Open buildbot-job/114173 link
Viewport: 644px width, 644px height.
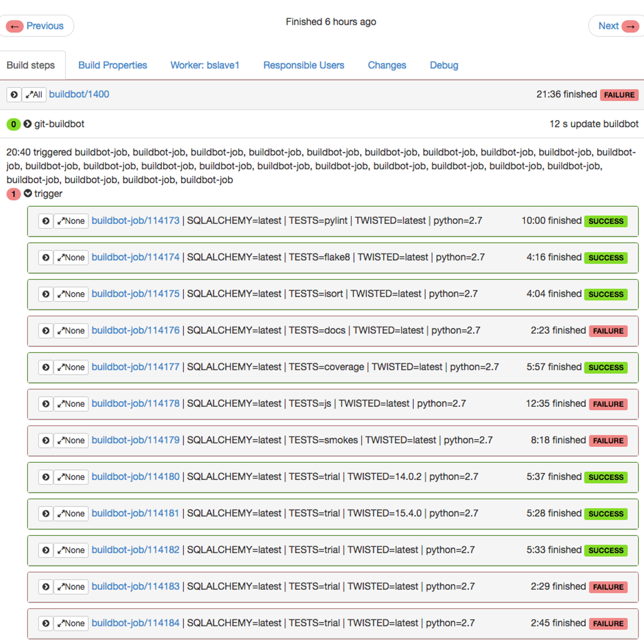point(135,221)
